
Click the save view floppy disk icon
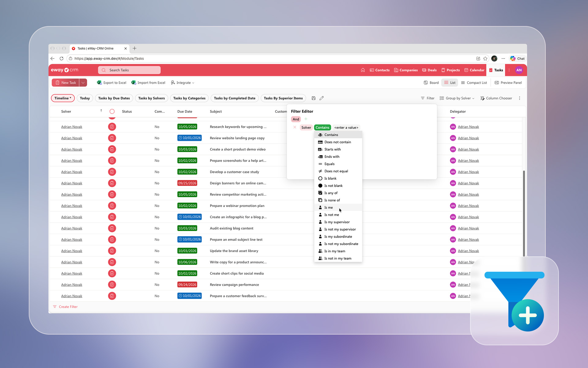(313, 98)
